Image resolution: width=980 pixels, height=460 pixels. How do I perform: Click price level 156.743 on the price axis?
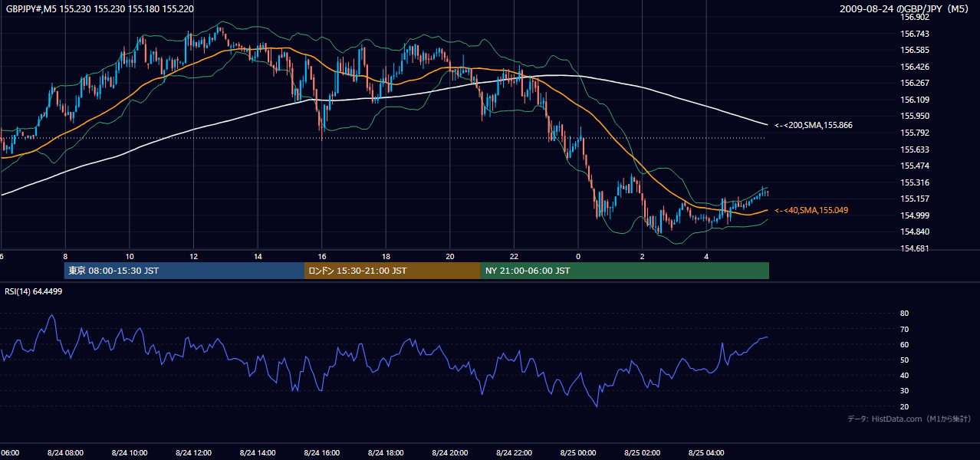pos(915,34)
